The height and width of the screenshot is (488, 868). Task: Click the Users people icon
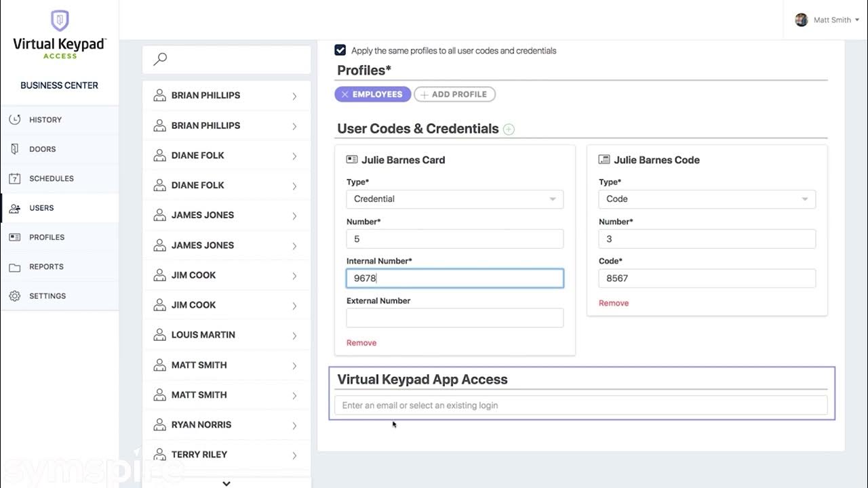pos(15,208)
